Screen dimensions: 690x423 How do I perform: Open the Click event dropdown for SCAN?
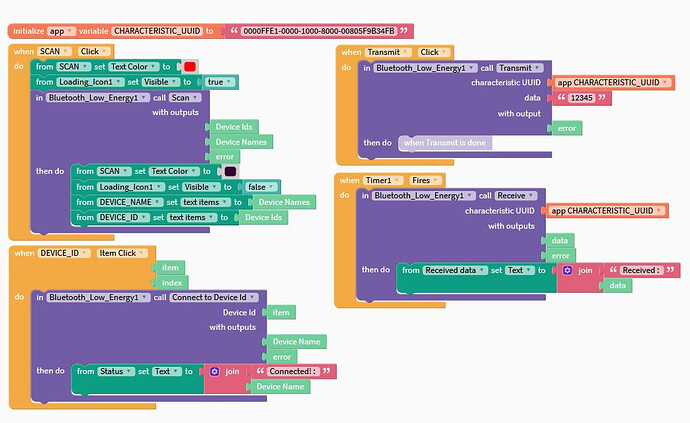(94, 51)
